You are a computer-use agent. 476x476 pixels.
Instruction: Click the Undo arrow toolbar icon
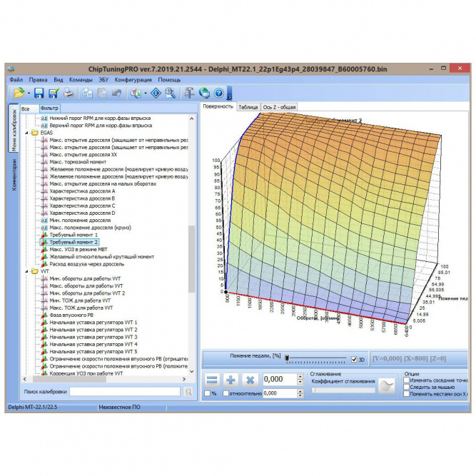click(x=116, y=93)
